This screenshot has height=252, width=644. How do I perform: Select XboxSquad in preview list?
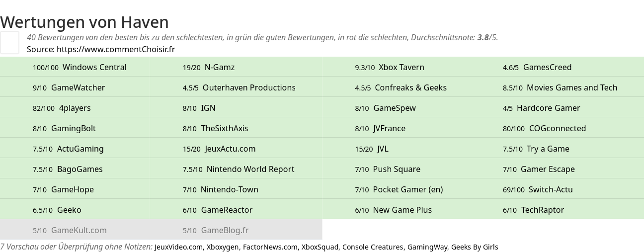coord(320,247)
